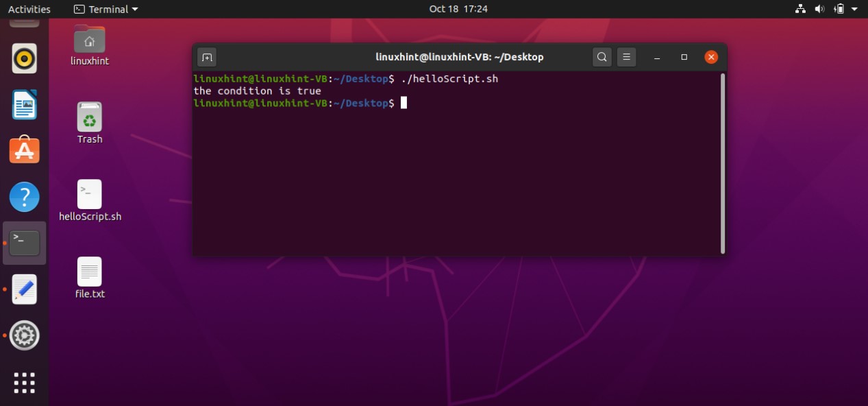Image resolution: width=868 pixels, height=406 pixels.
Task: Open Rhythmbox from the dock
Action: coord(25,59)
